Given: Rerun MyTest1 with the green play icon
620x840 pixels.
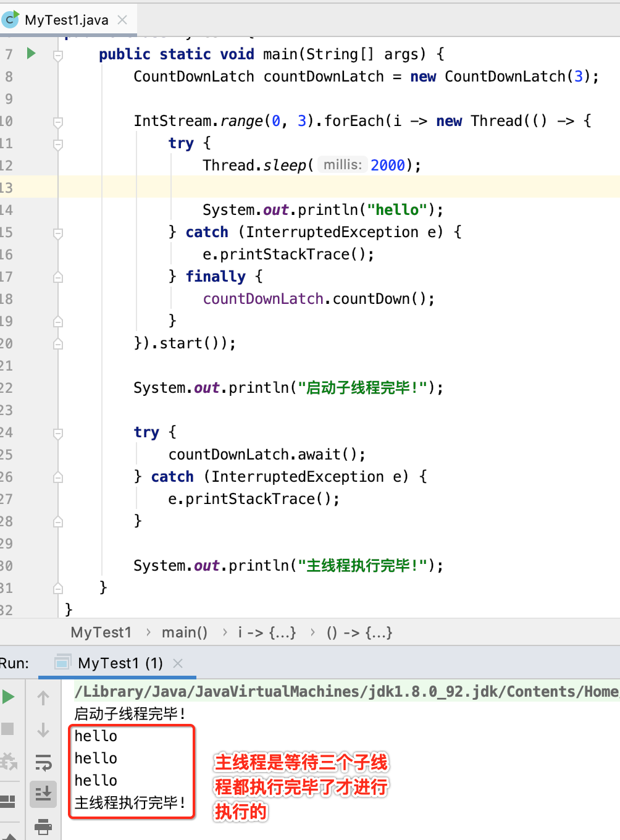Looking at the screenshot, I should 8,697.
